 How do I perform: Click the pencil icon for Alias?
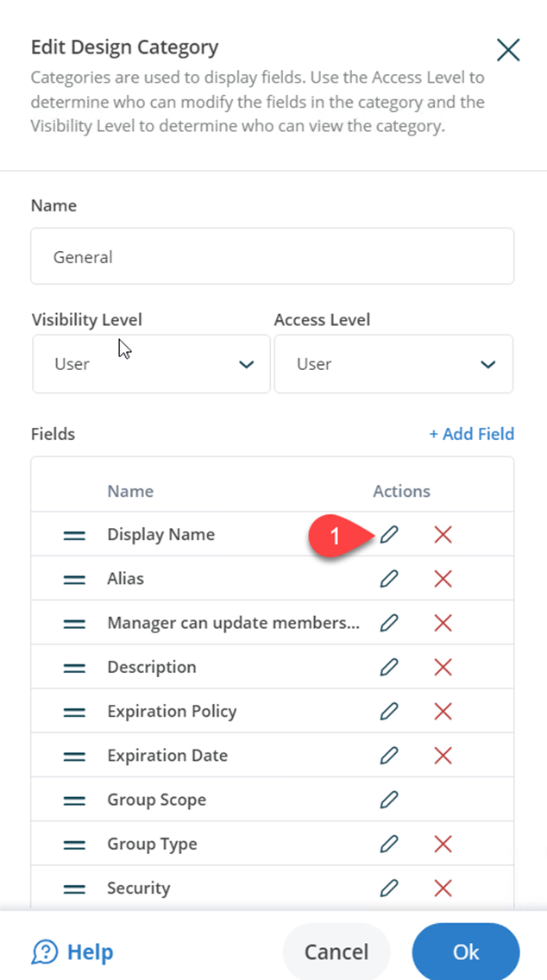pos(389,579)
